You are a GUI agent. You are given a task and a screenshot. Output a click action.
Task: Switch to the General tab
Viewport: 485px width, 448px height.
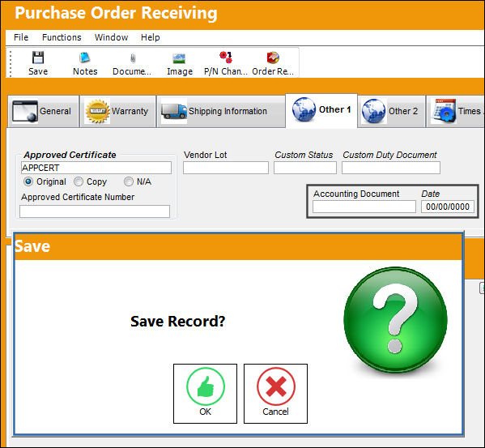tap(43, 111)
